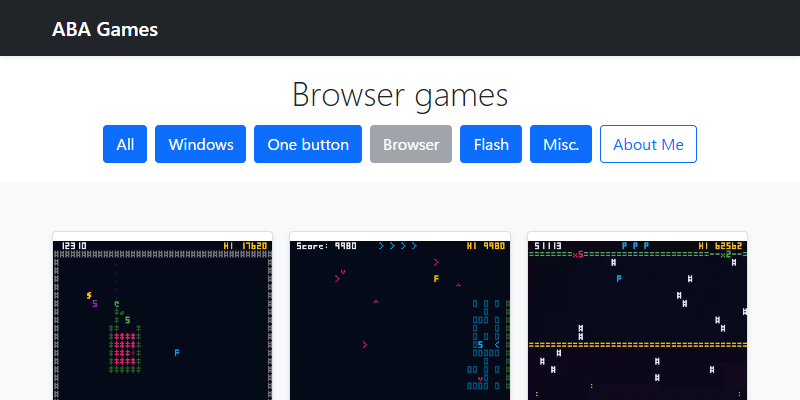Click the pink block cluster in first game
This screenshot has height=400, width=800.
tap(124, 347)
